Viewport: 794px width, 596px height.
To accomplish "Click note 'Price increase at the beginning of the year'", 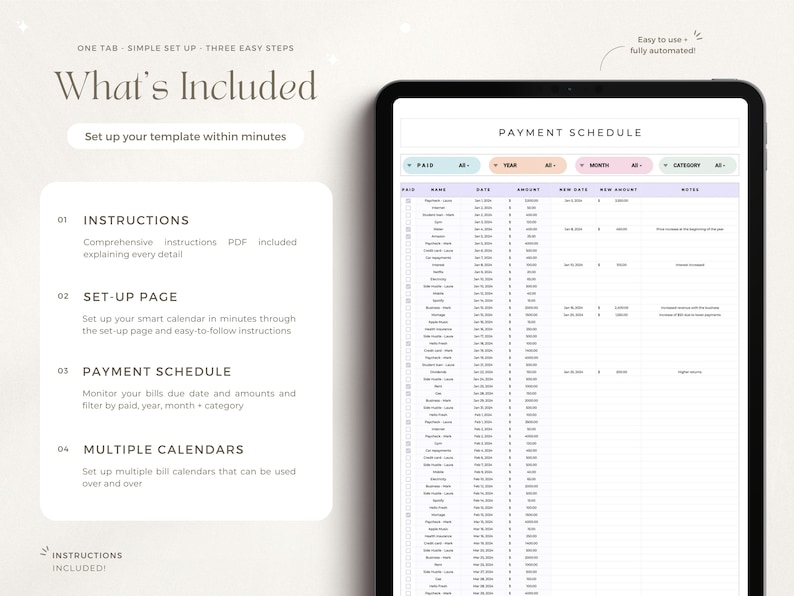I will tap(690, 229).
